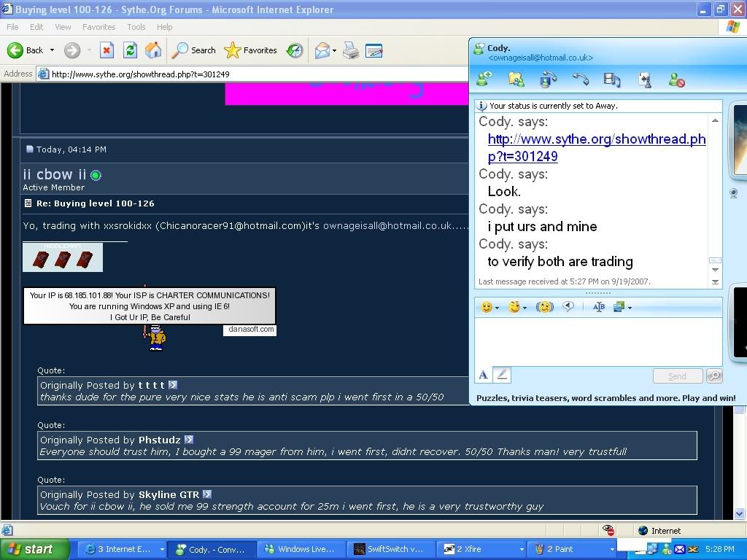Invite someone to this Messenger conversation
Screen dimensions: 747x560
point(484,79)
